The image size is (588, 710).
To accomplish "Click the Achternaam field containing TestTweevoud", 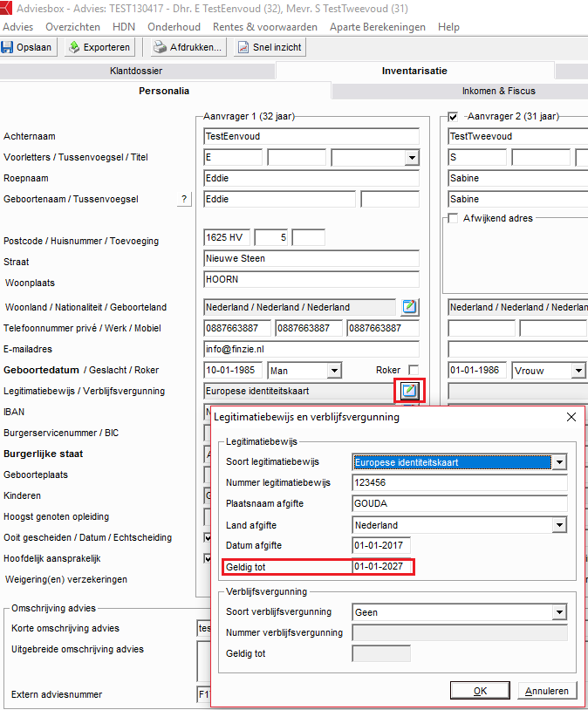I will pyautogui.click(x=518, y=136).
